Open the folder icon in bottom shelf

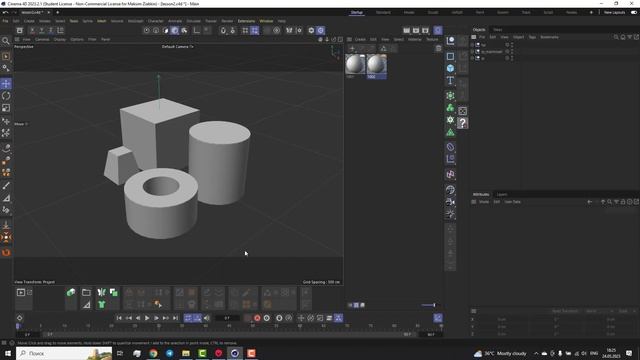(86, 292)
